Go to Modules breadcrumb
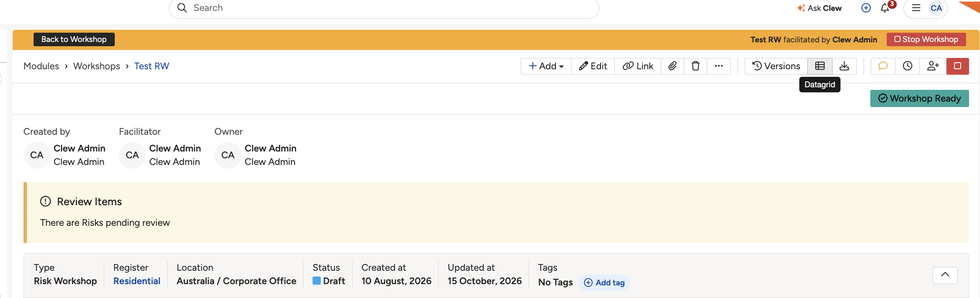 41,66
